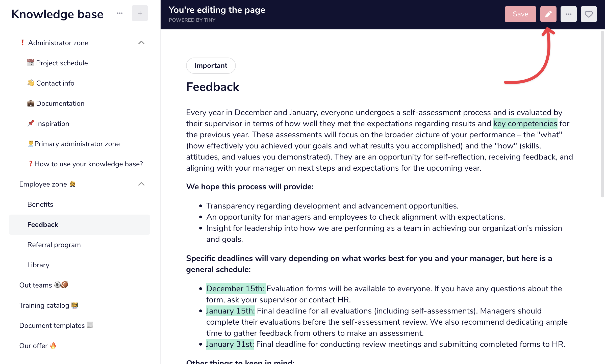The height and width of the screenshot is (364, 605).
Task: Click the Important tag label
Action: coord(211,66)
